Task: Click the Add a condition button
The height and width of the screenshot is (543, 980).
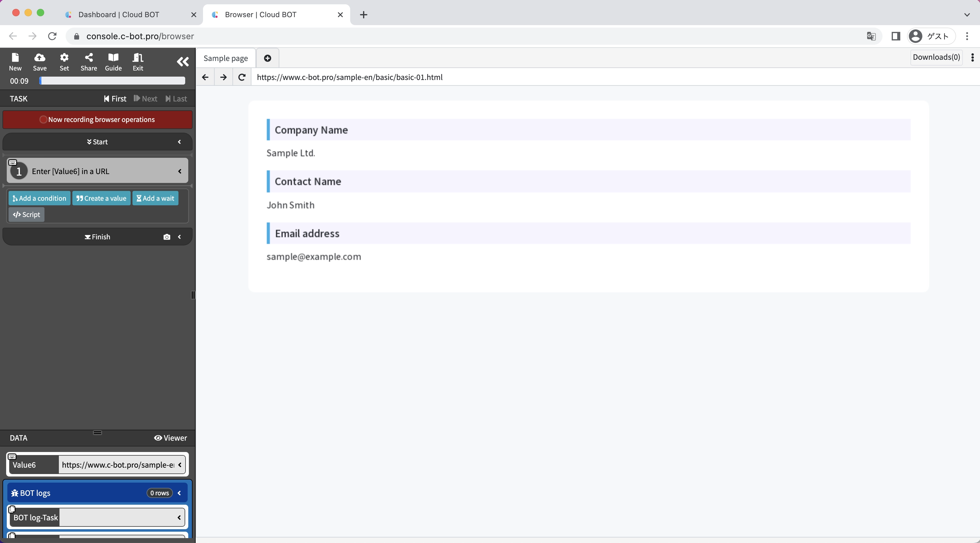Action: click(x=39, y=198)
